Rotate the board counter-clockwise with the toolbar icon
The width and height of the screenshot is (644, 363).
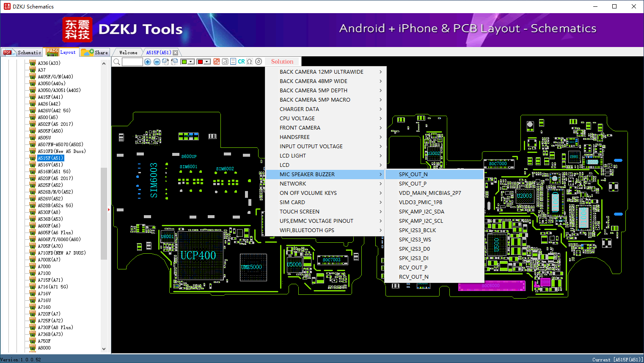tap(174, 62)
